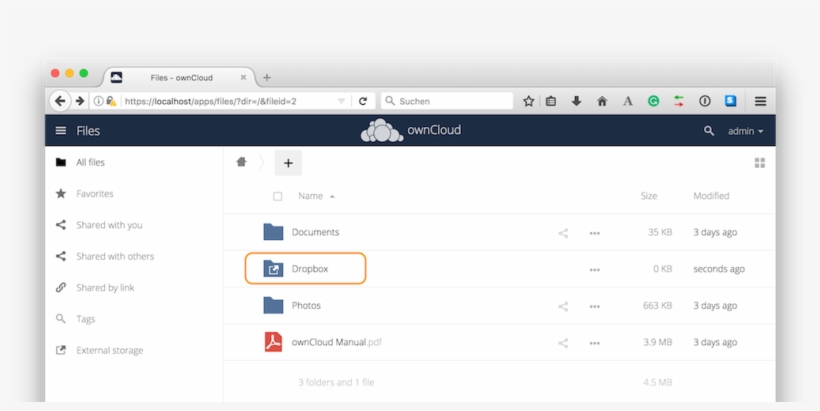820x411 pixels.
Task: Share the Documents folder
Action: coord(563,233)
